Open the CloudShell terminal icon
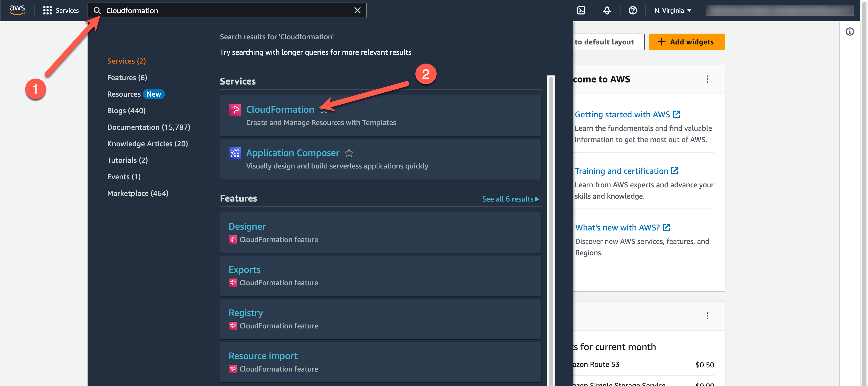 [x=581, y=10]
